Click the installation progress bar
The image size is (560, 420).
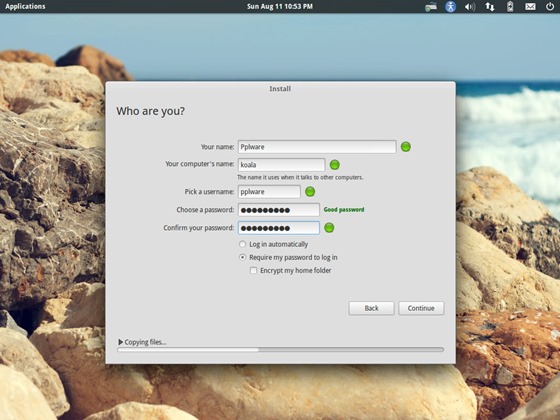click(280, 350)
